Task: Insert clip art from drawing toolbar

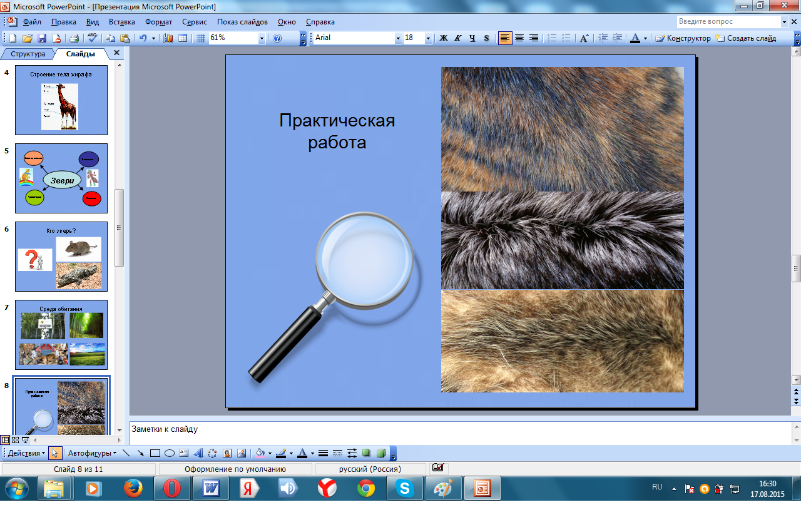Action: [227, 453]
